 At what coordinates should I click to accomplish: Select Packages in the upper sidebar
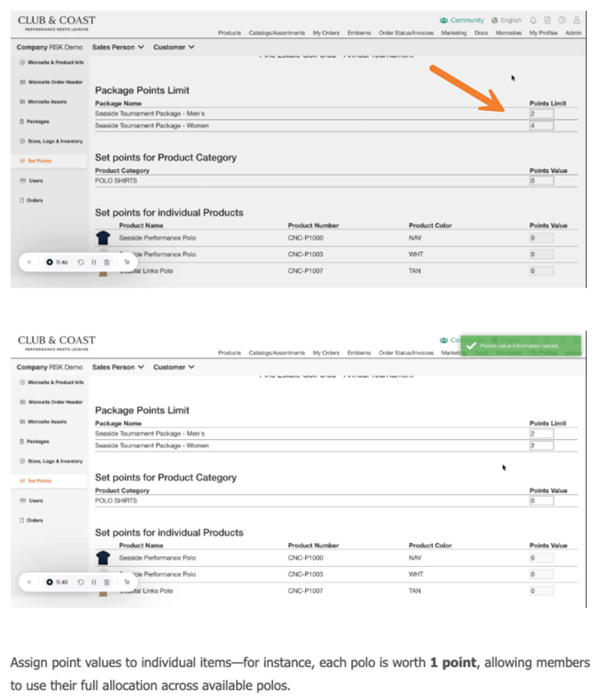[x=38, y=122]
